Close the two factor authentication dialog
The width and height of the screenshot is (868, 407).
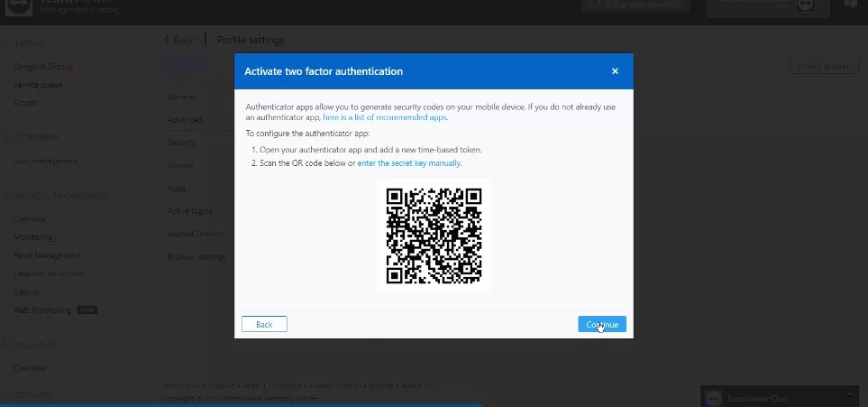click(615, 71)
